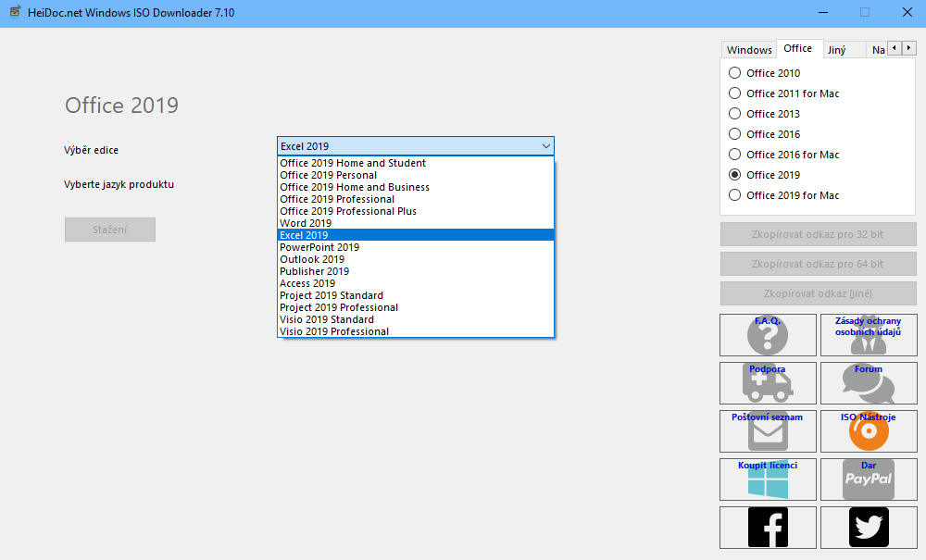This screenshot has width=926, height=560.
Task: Open the ISO Nástroje disc tile
Action: tap(869, 431)
